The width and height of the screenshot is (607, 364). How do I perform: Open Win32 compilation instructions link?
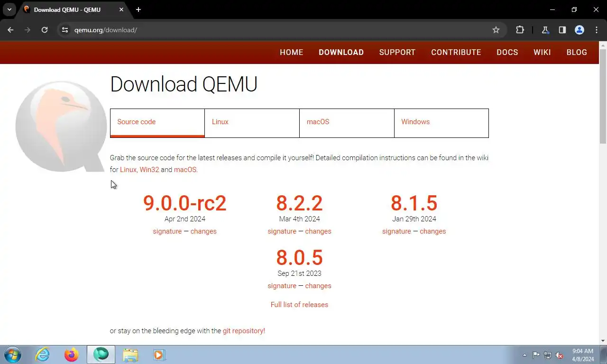149,170
